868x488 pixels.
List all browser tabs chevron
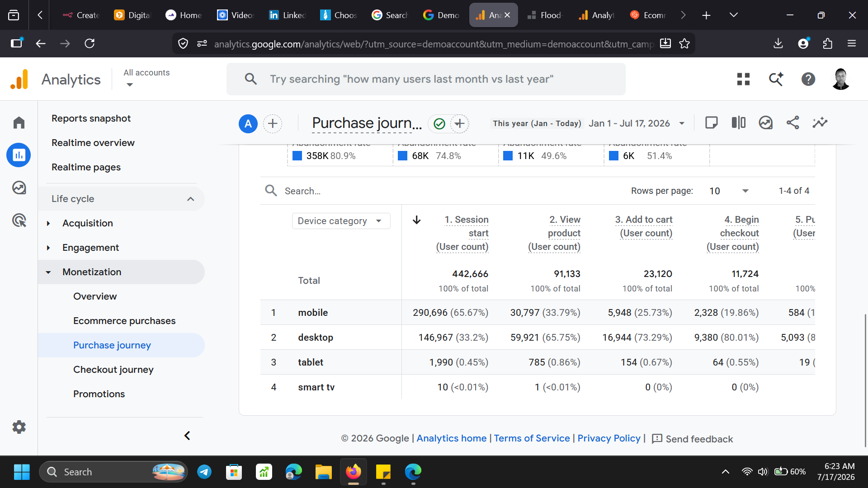tap(733, 15)
